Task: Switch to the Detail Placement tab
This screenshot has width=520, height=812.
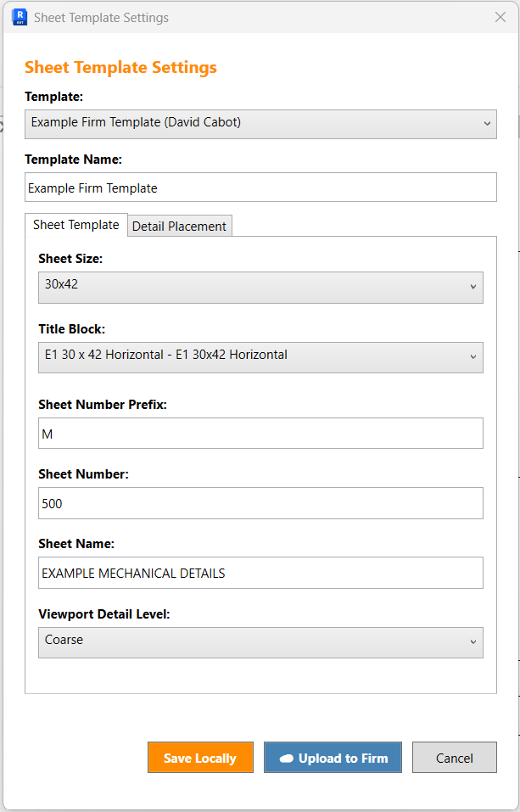Action: (179, 226)
